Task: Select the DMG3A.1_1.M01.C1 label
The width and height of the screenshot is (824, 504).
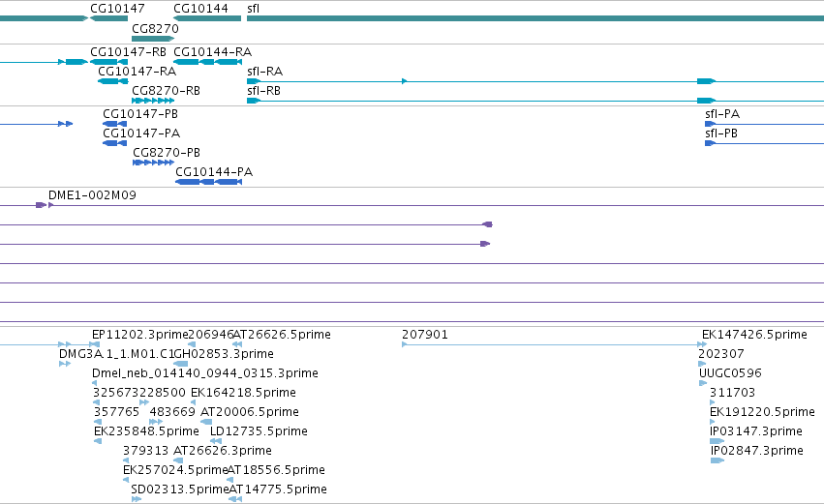Action: click(116, 354)
